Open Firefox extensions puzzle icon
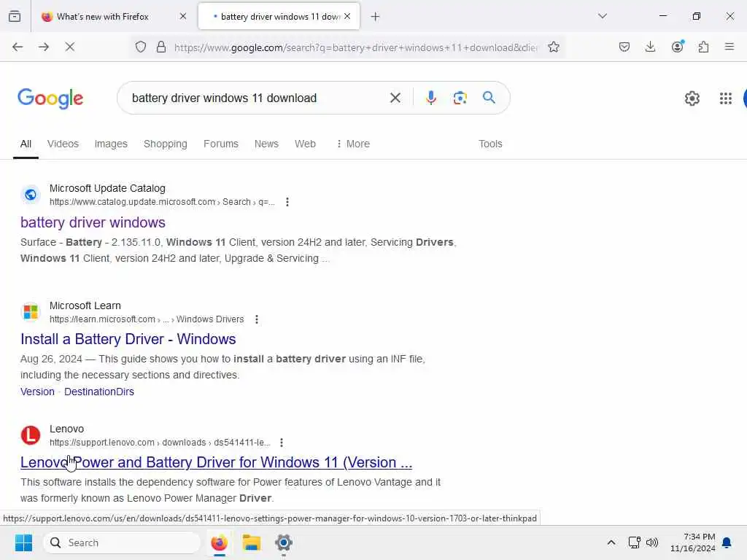 click(x=704, y=47)
